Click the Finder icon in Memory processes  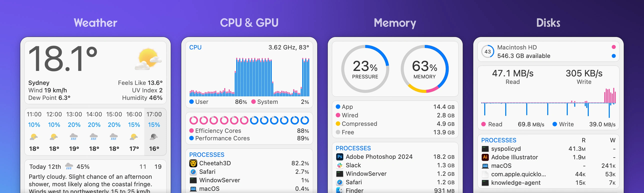339,190
